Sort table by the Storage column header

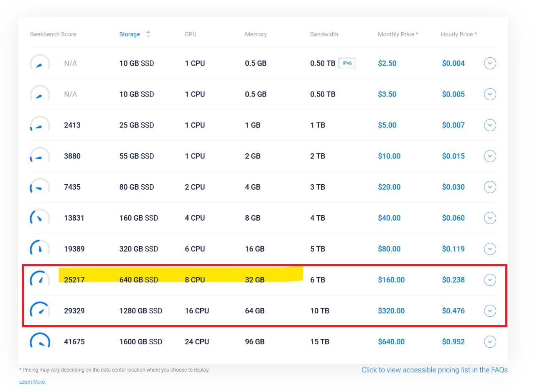tap(130, 34)
